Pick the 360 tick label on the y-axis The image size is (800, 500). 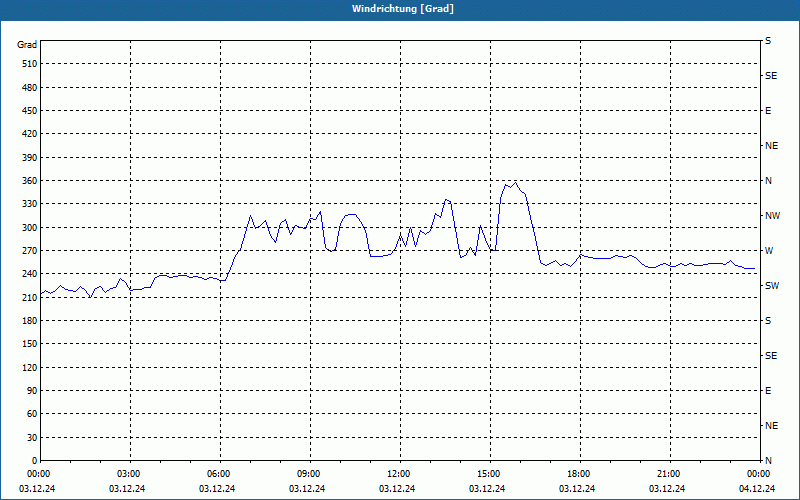(30, 181)
